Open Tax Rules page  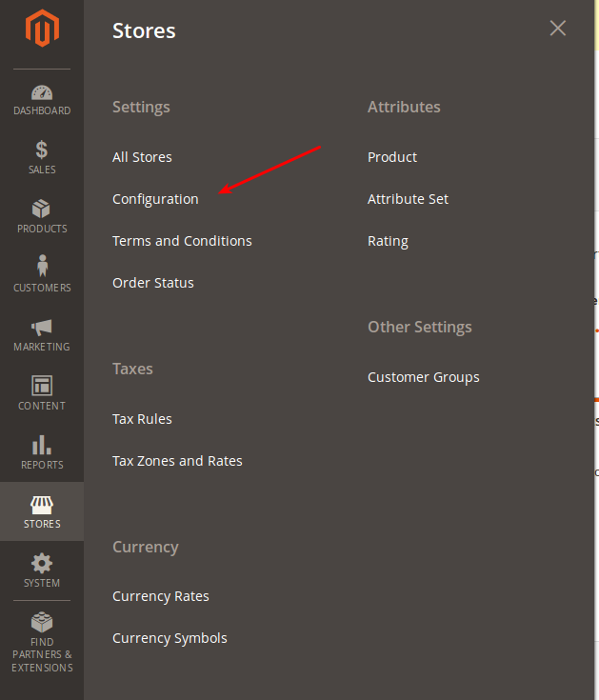tap(142, 419)
